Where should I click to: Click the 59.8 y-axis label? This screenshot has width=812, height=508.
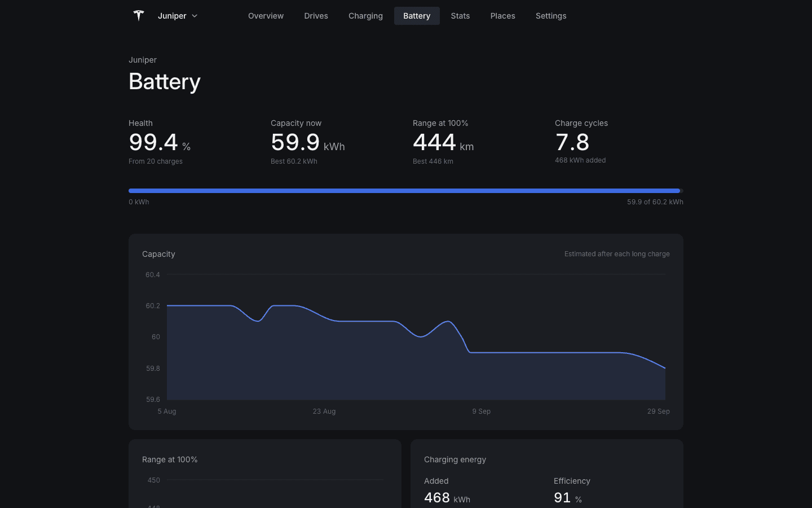pos(153,369)
